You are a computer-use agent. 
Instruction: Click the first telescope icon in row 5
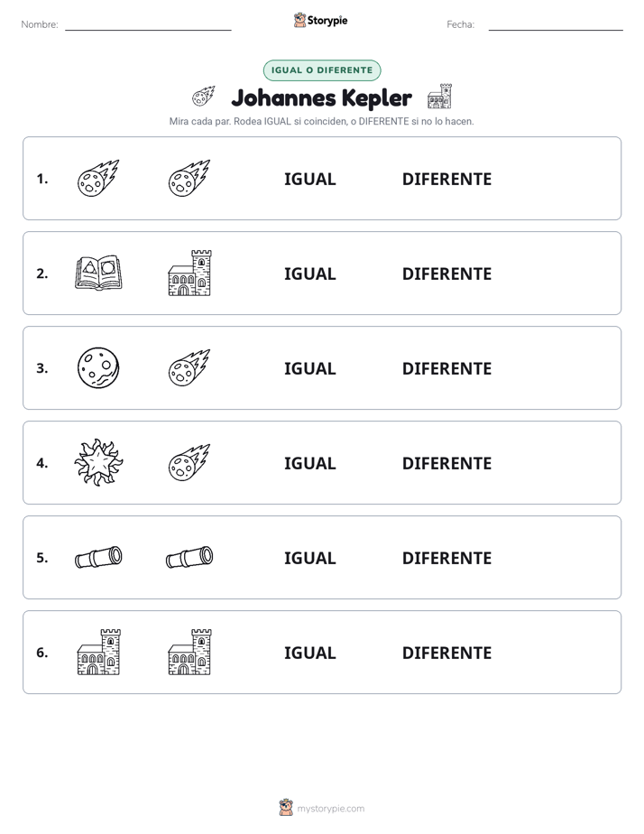tap(98, 557)
